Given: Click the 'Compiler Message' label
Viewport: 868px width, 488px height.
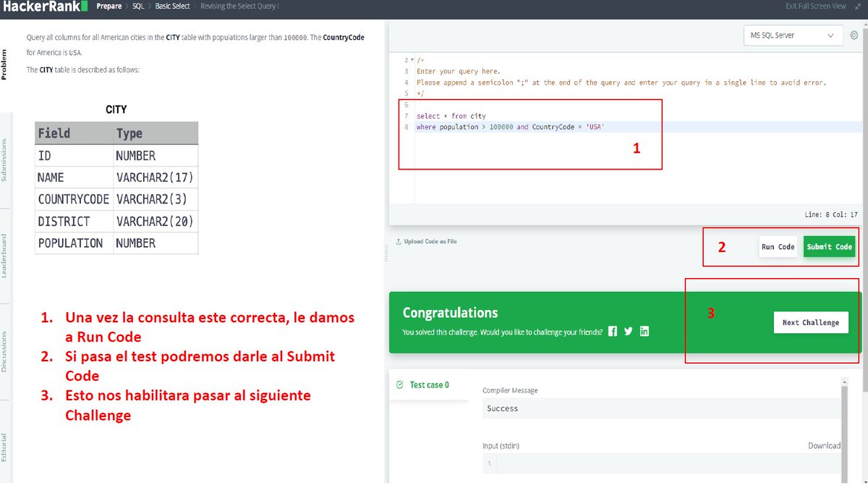Looking at the screenshot, I should (x=510, y=391).
